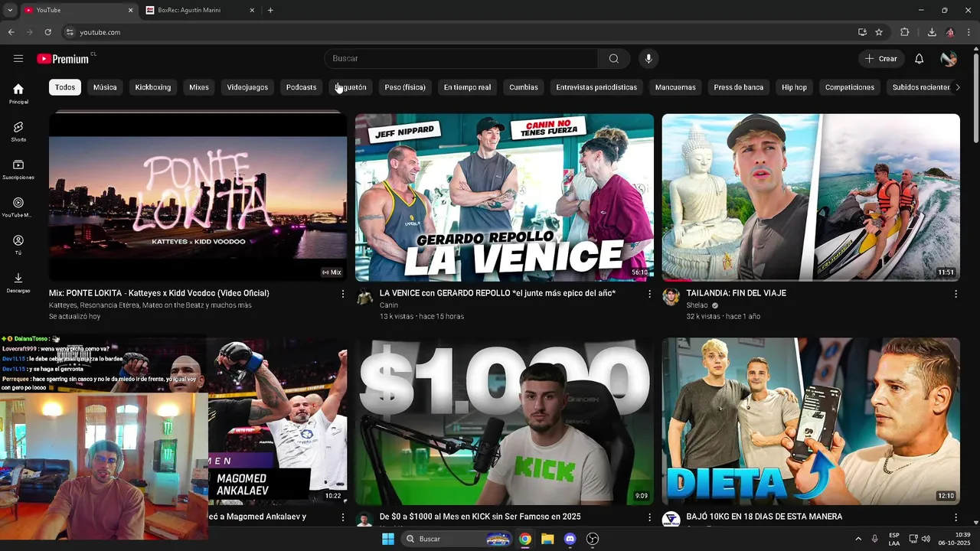
Task: Open the DIETA video thumbnail
Action: (811, 421)
